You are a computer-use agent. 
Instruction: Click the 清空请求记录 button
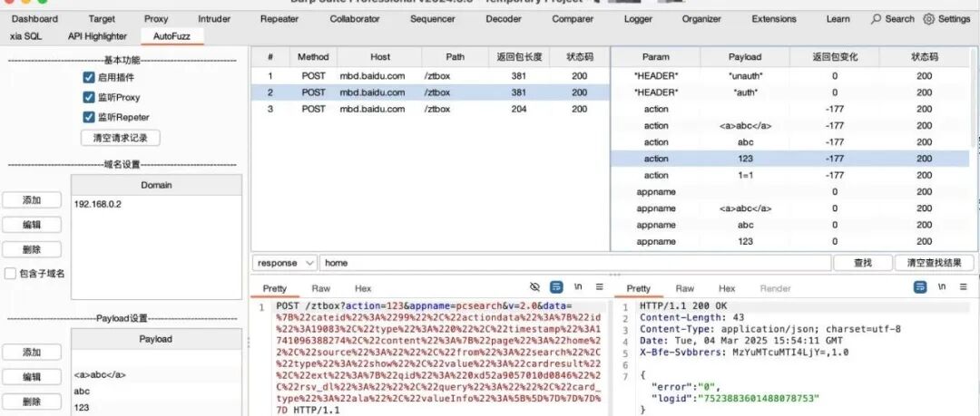(x=121, y=138)
